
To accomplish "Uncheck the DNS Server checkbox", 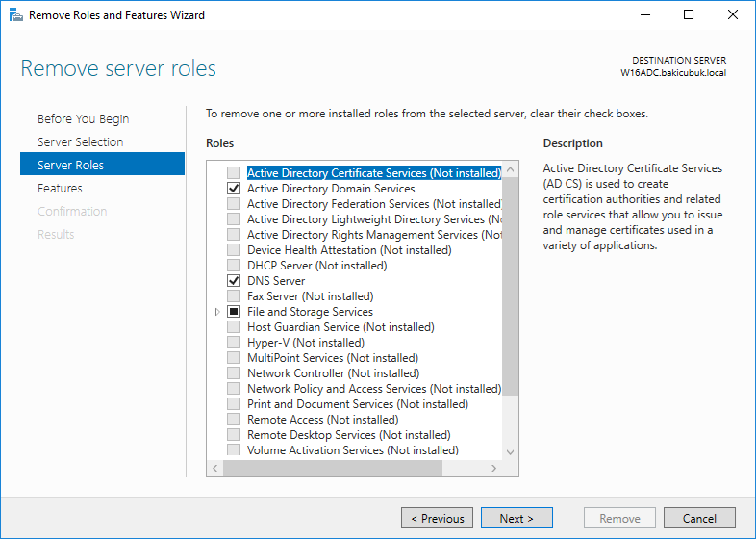I will pyautogui.click(x=234, y=281).
